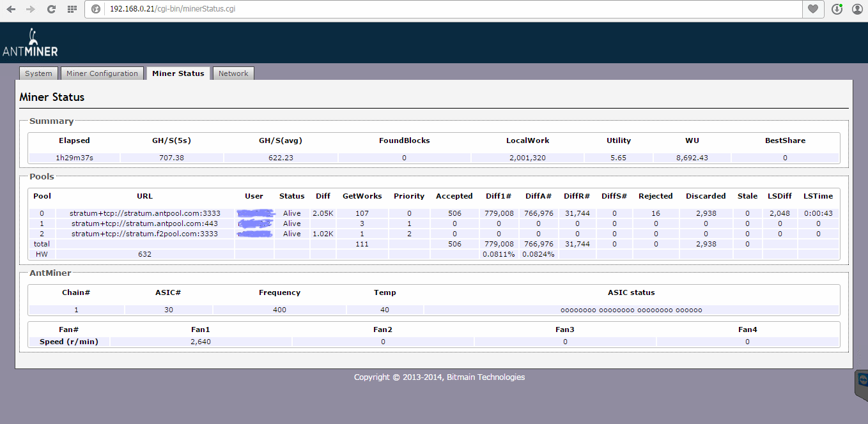Switch to the System tab
Viewport: 868px width, 424px height.
[x=38, y=73]
